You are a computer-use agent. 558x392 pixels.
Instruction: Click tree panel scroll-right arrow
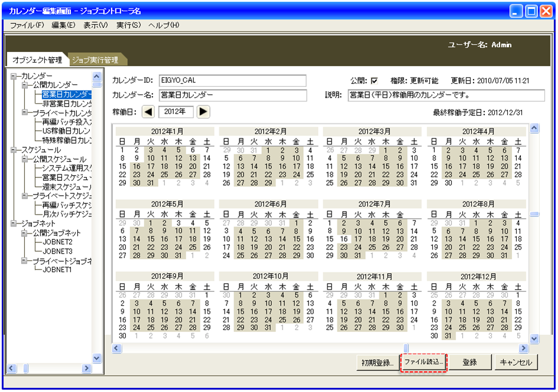tap(86, 368)
